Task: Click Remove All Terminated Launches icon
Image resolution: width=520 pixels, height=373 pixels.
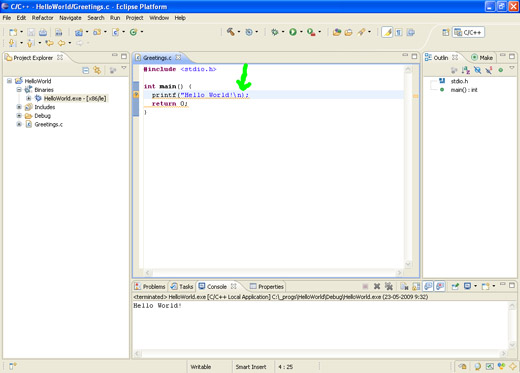Action: (x=389, y=286)
